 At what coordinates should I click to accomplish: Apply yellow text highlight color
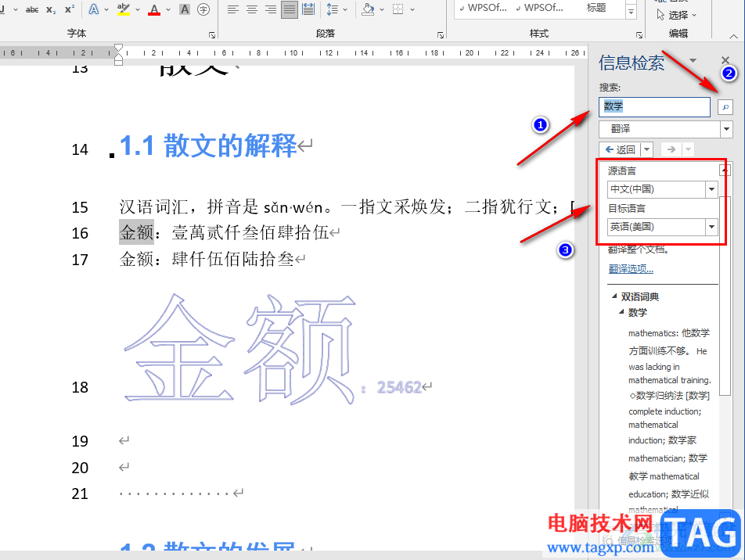(124, 9)
